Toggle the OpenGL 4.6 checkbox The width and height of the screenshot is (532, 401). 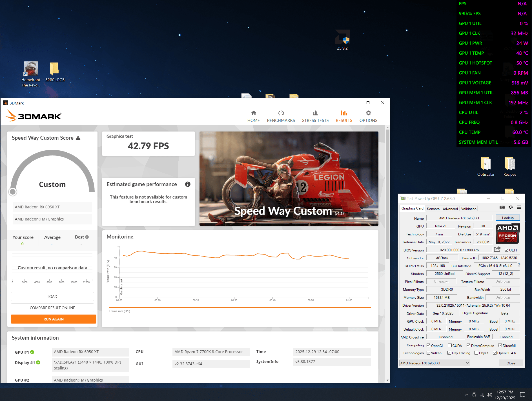click(495, 353)
